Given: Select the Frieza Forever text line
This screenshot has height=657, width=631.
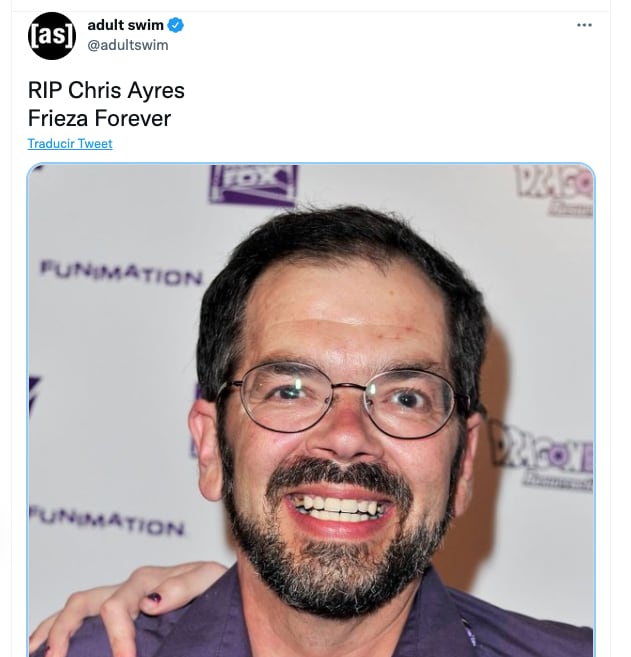Looking at the screenshot, I should pyautogui.click(x=99, y=118).
